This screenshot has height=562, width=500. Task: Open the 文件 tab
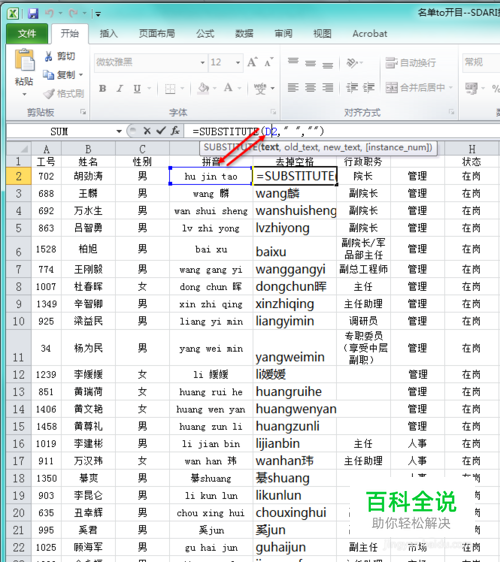click(27, 34)
